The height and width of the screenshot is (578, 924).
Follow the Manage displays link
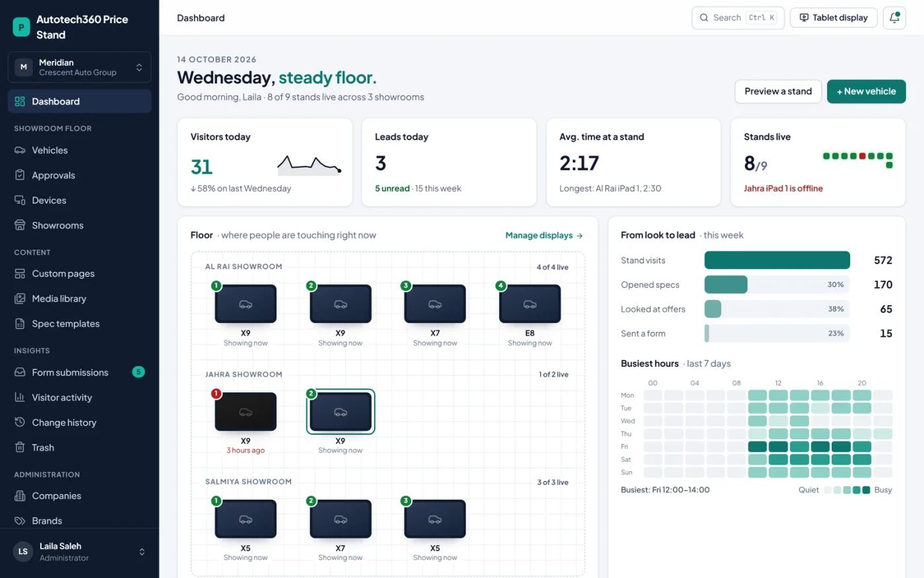pos(544,235)
